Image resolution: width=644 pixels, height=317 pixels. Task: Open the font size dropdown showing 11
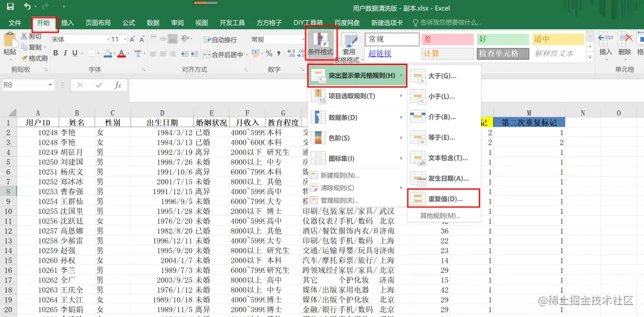point(125,39)
